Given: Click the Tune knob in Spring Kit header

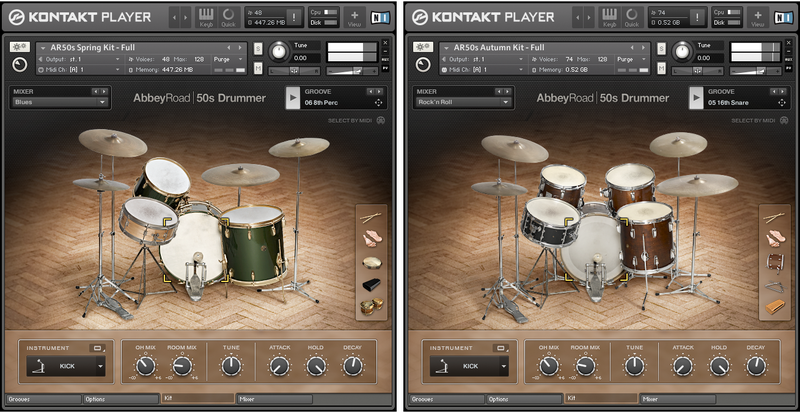Looking at the screenshot, I should 279,51.
